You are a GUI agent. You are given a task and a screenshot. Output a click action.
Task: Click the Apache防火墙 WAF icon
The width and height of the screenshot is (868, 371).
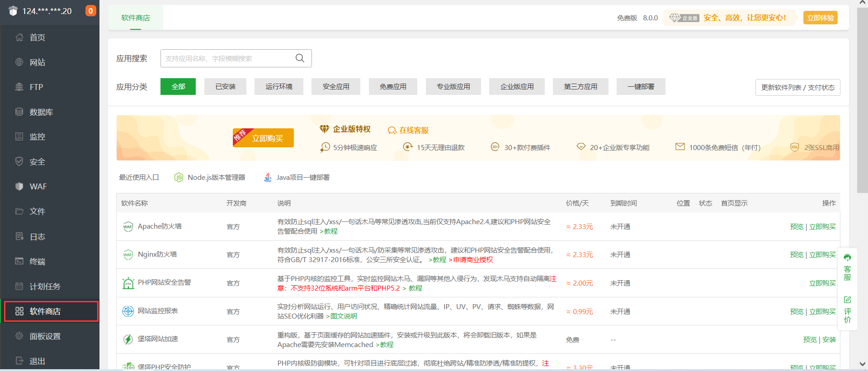[x=128, y=226]
